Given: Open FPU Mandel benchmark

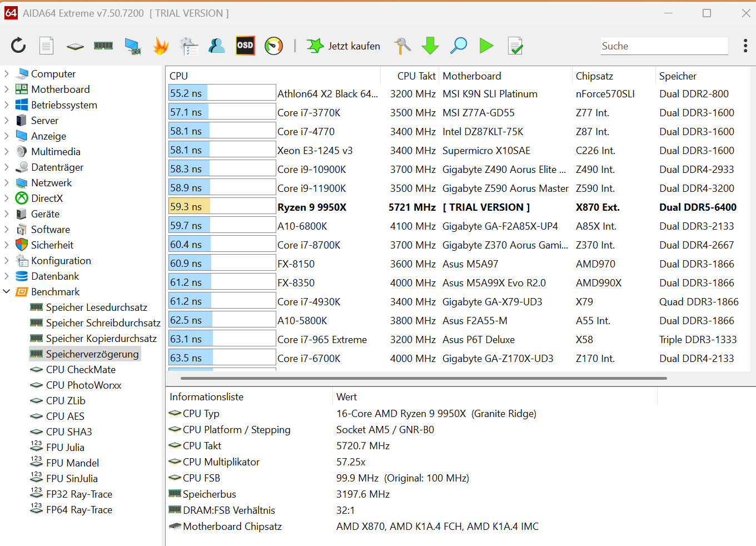Looking at the screenshot, I should [72, 463].
